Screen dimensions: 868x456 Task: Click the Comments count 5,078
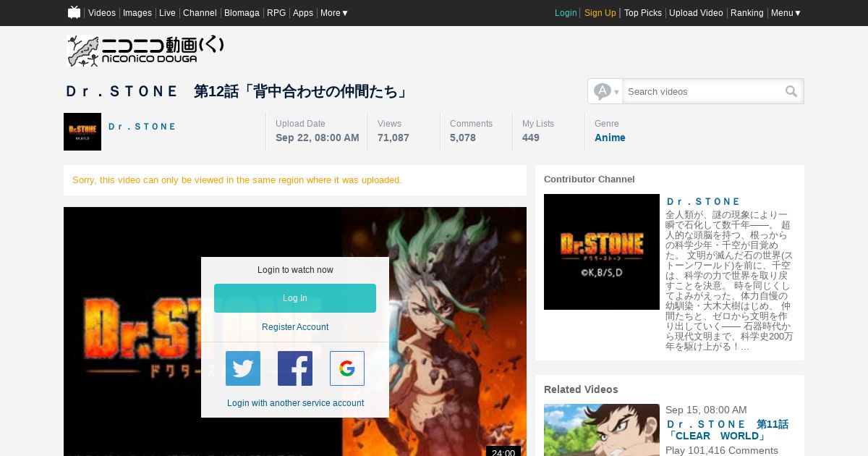pos(463,138)
